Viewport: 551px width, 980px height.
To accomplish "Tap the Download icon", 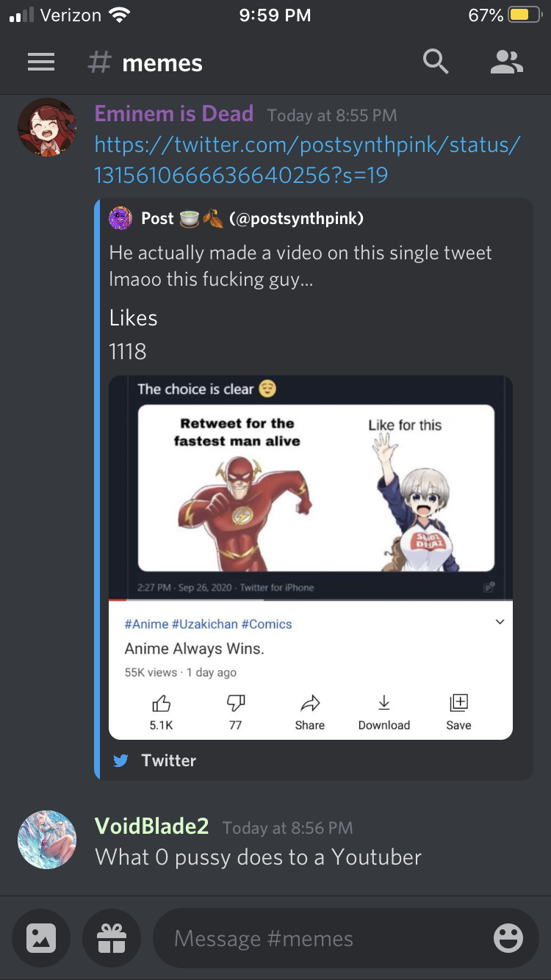I will tap(383, 704).
